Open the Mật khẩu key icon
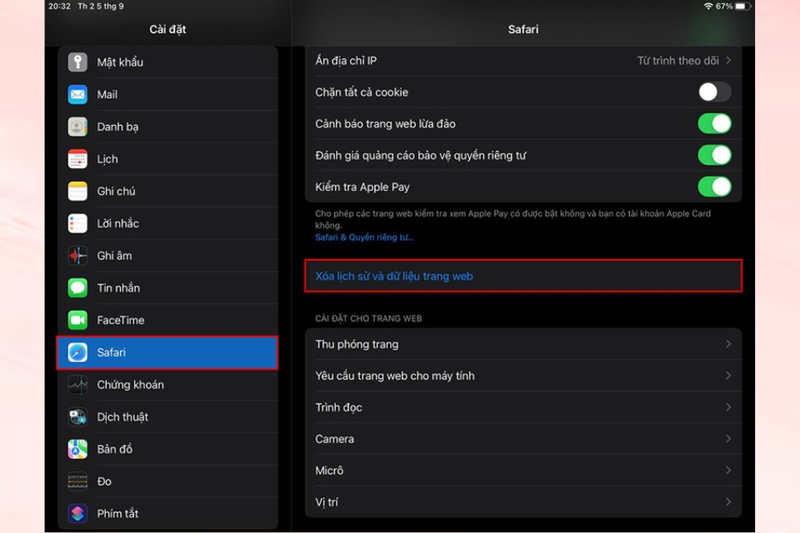The height and width of the screenshot is (533, 800). point(78,62)
